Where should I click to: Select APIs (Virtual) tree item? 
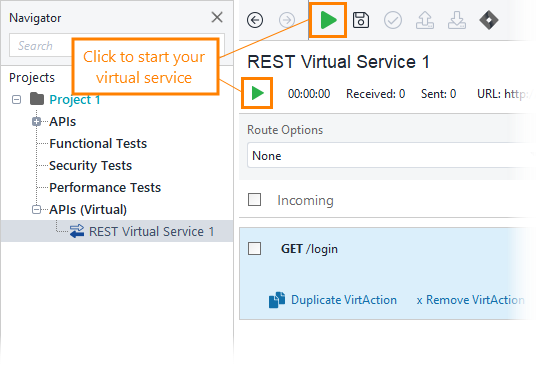88,210
